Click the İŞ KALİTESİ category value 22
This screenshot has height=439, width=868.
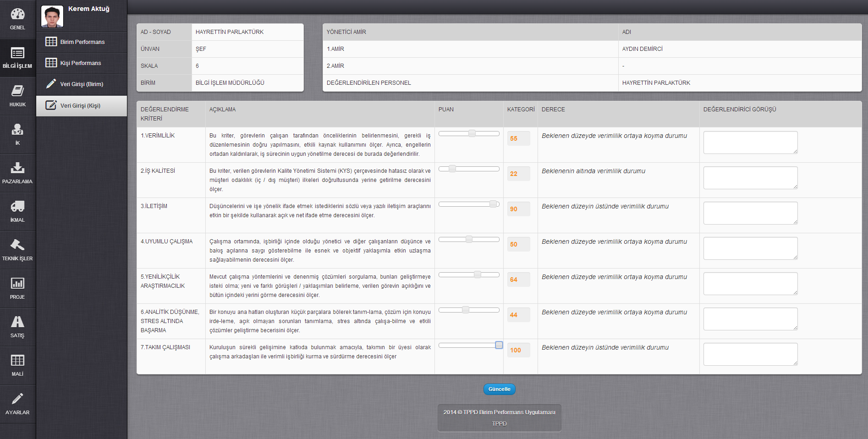[x=518, y=174]
